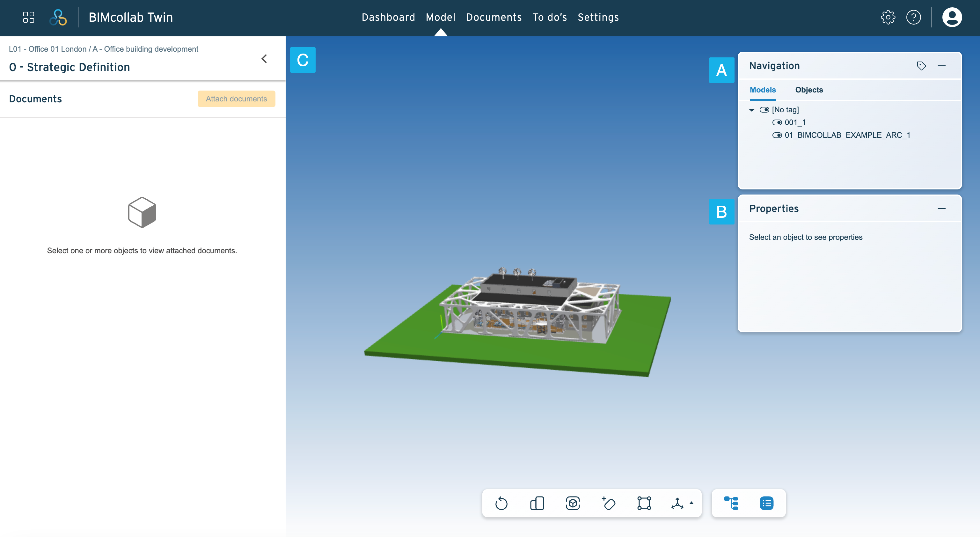Collapse the left documents sidebar

click(264, 59)
